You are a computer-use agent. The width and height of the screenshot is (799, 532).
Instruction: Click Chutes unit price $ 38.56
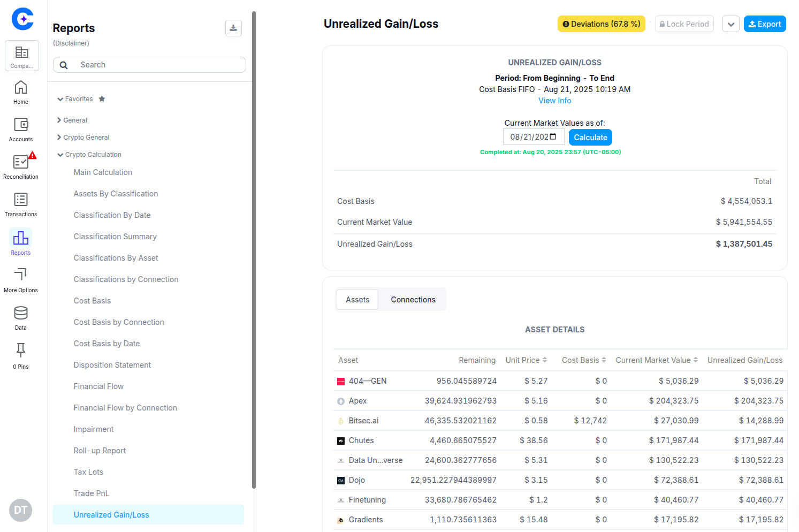[x=534, y=440]
